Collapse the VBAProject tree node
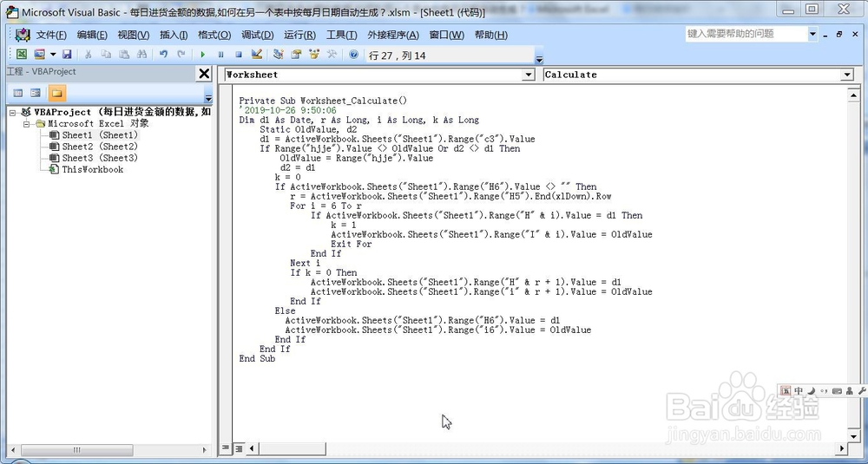868x464 pixels. click(x=13, y=112)
